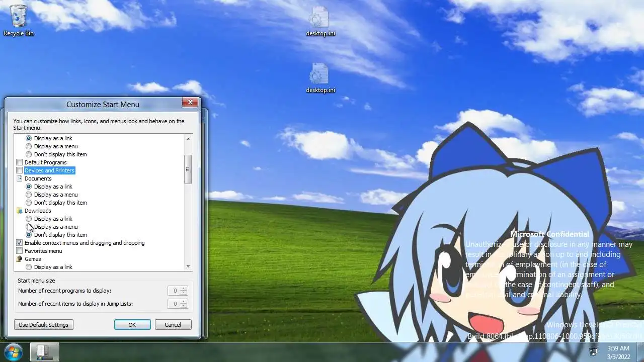Click Use Default Settings button
The height and width of the screenshot is (362, 644).
click(x=44, y=325)
